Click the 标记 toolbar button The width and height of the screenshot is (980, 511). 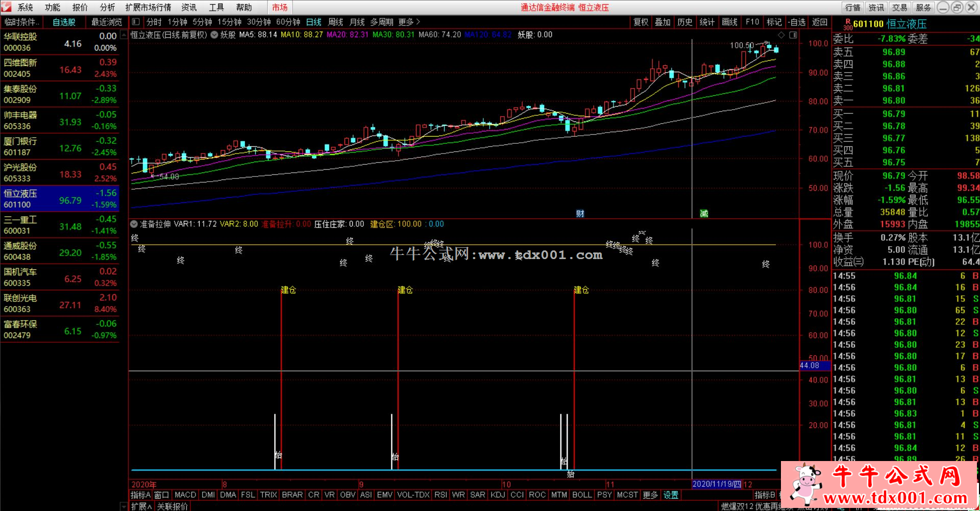click(x=774, y=22)
